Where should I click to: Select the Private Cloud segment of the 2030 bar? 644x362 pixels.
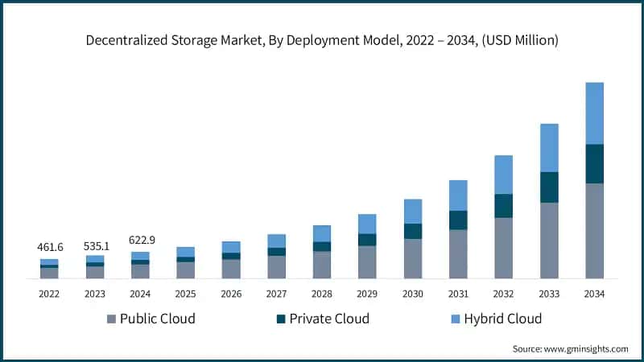pos(413,231)
